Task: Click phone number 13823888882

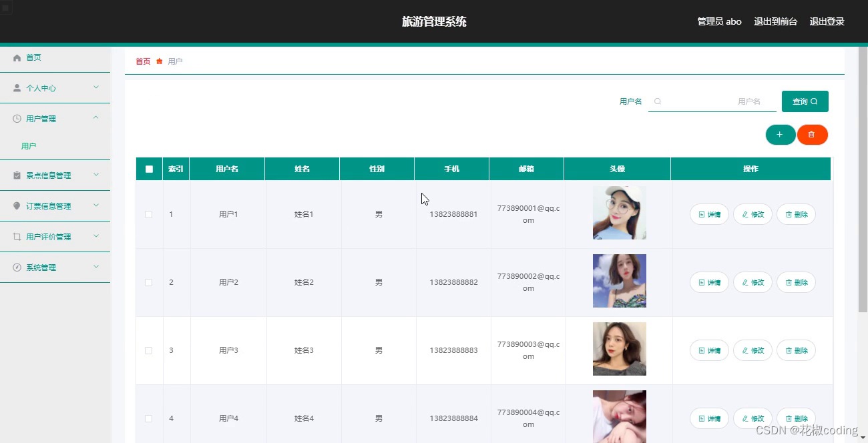Action: point(454,283)
